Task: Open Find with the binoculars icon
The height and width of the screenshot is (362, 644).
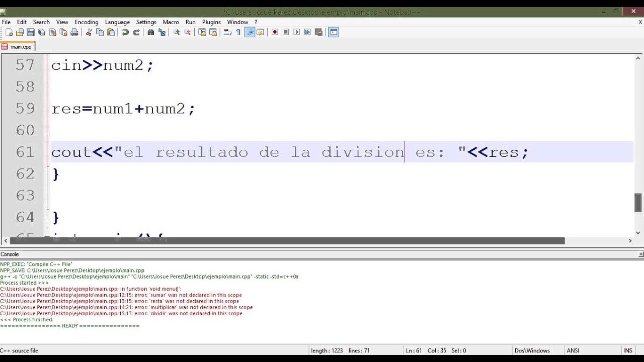Action: pyautogui.click(x=151, y=32)
